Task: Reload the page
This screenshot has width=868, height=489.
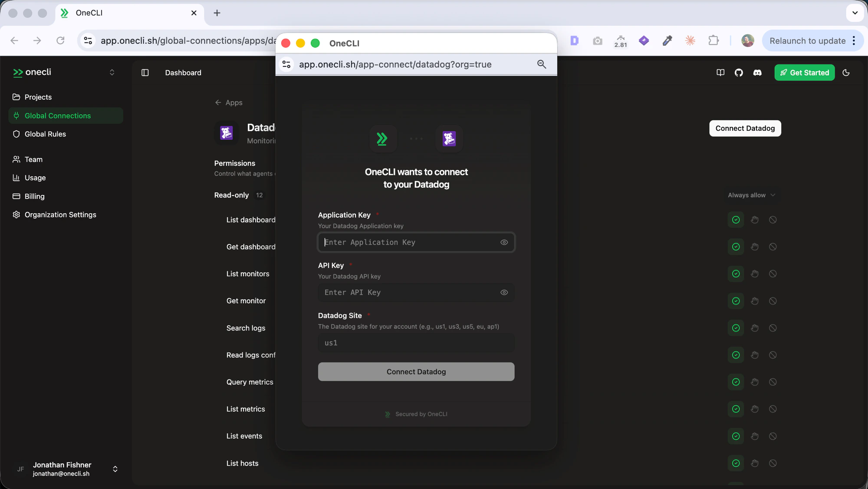Action: click(x=60, y=40)
